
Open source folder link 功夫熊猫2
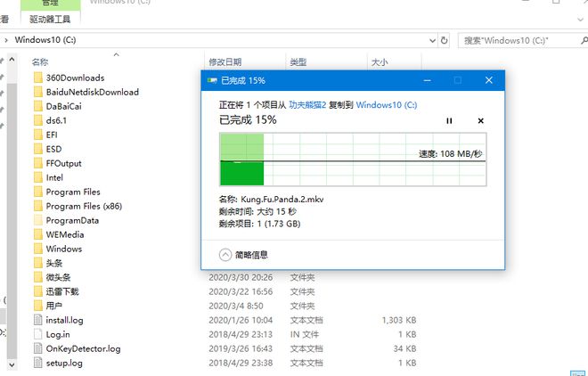coord(307,105)
